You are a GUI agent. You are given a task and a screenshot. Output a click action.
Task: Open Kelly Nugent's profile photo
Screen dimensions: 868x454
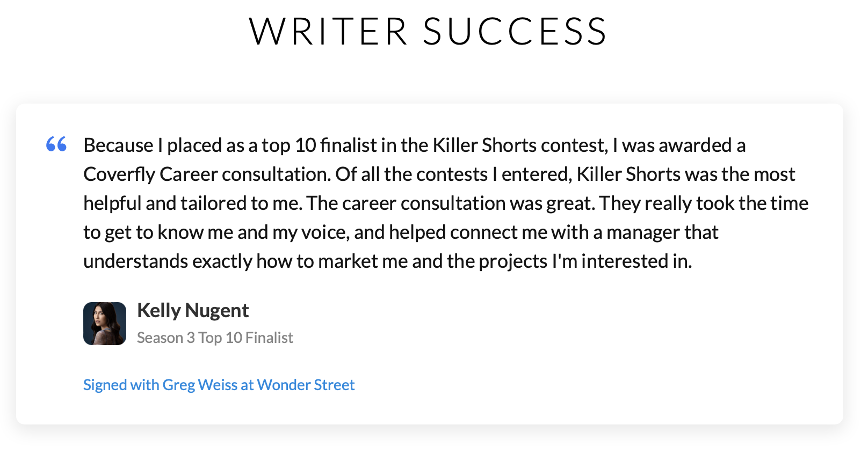tap(105, 324)
